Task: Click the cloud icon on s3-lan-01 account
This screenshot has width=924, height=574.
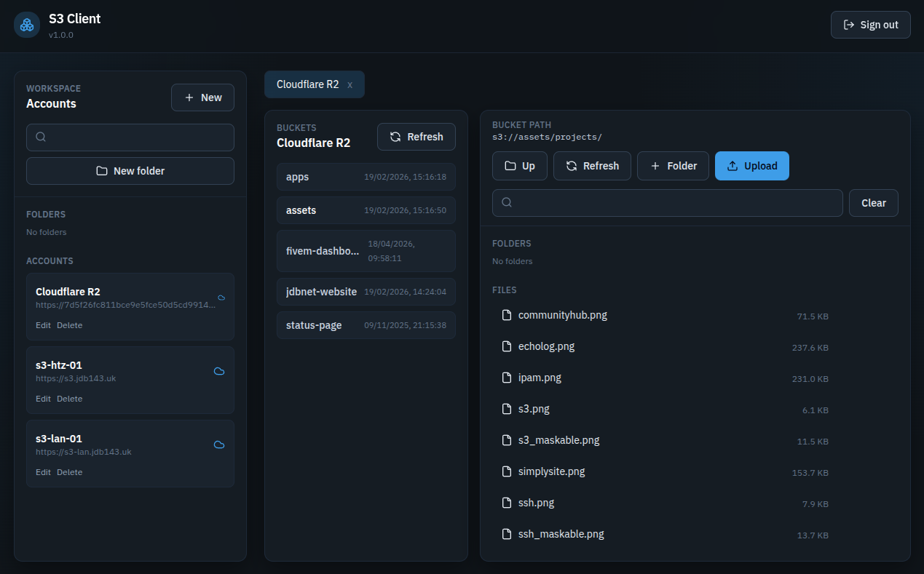Action: coord(219,445)
